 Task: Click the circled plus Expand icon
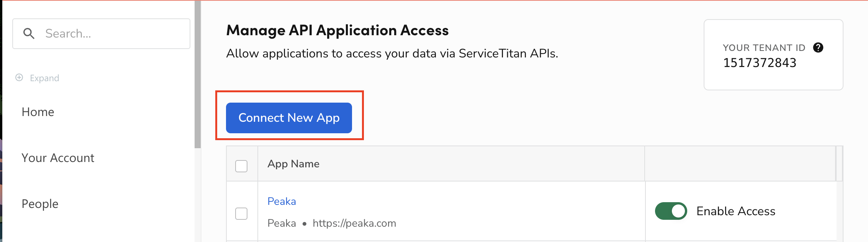19,78
